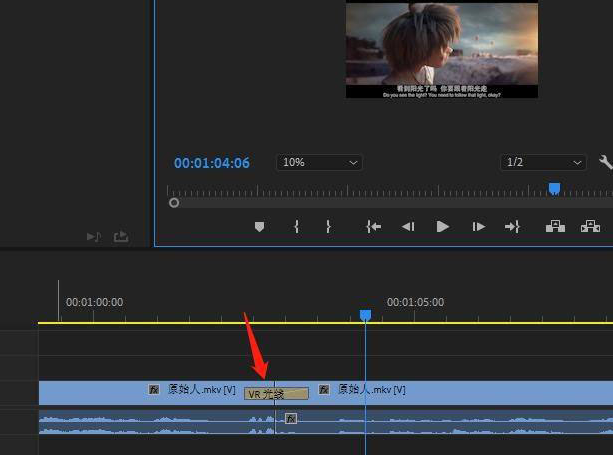614x455 pixels.
Task: Open the wrench settings menu
Action: (605, 162)
